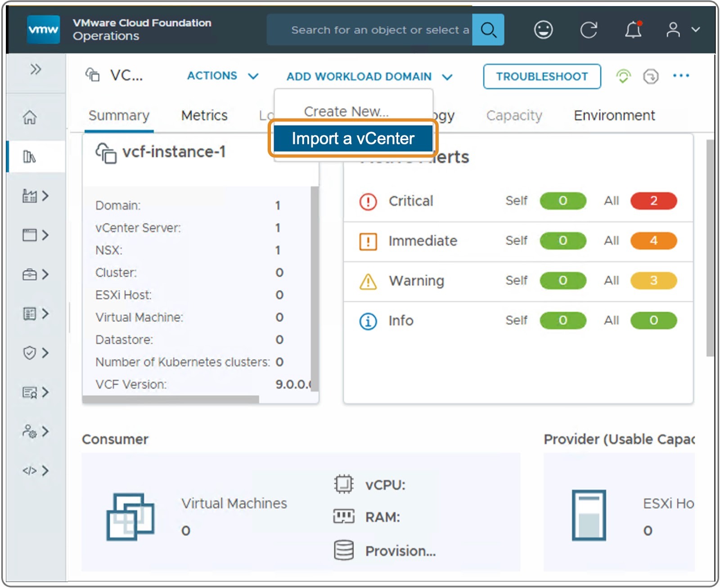
Task: Click the list-report icon in the sidebar
Action: pos(30,314)
